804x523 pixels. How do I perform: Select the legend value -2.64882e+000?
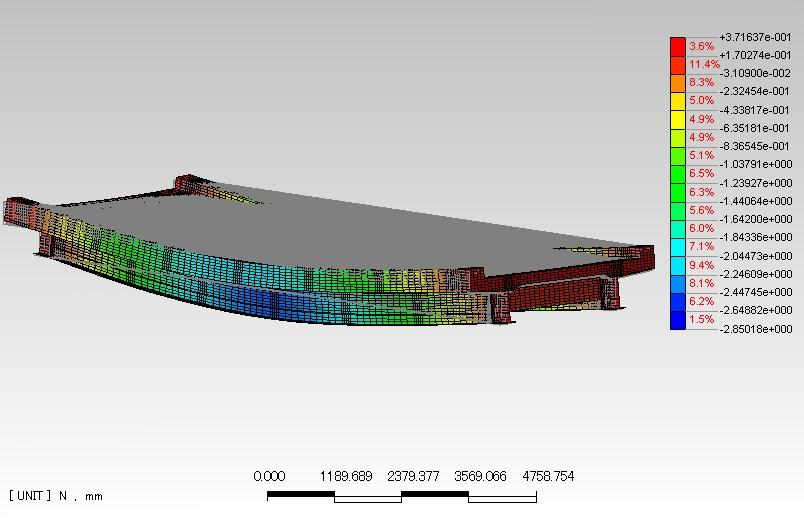tap(756, 310)
